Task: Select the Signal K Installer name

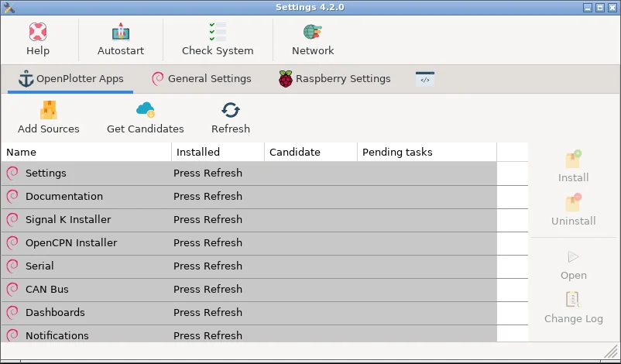Action: tap(68, 219)
